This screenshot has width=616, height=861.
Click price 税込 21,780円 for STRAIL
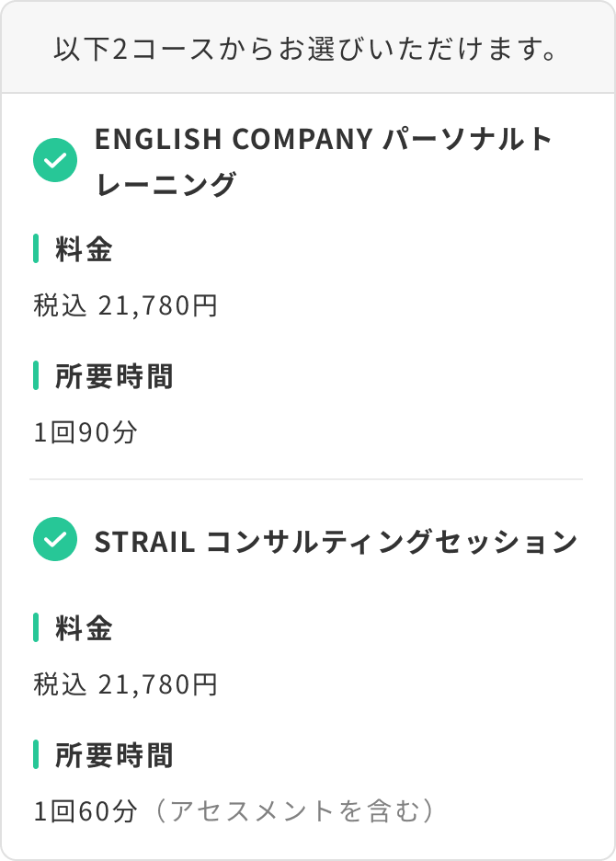126,684
